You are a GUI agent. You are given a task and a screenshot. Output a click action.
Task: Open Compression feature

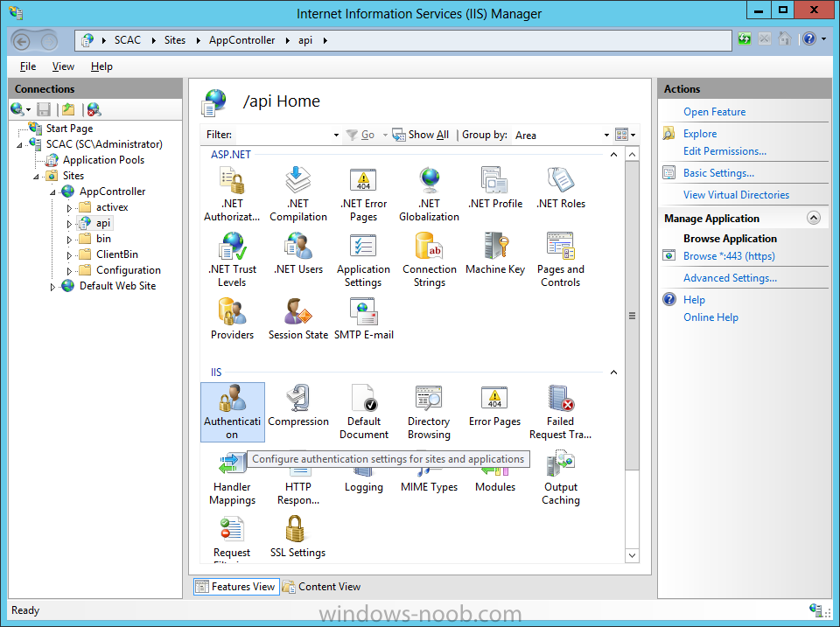(297, 406)
